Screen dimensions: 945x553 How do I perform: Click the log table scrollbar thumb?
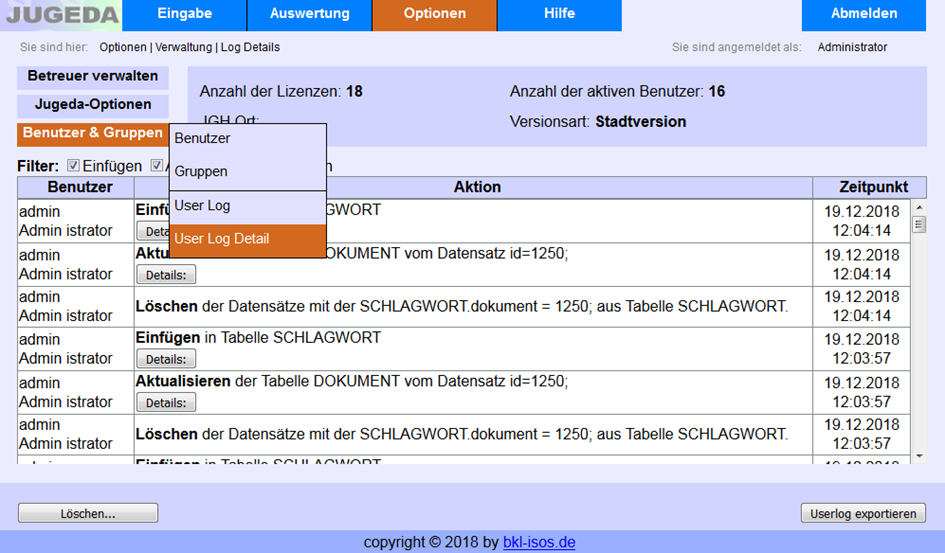tap(919, 224)
